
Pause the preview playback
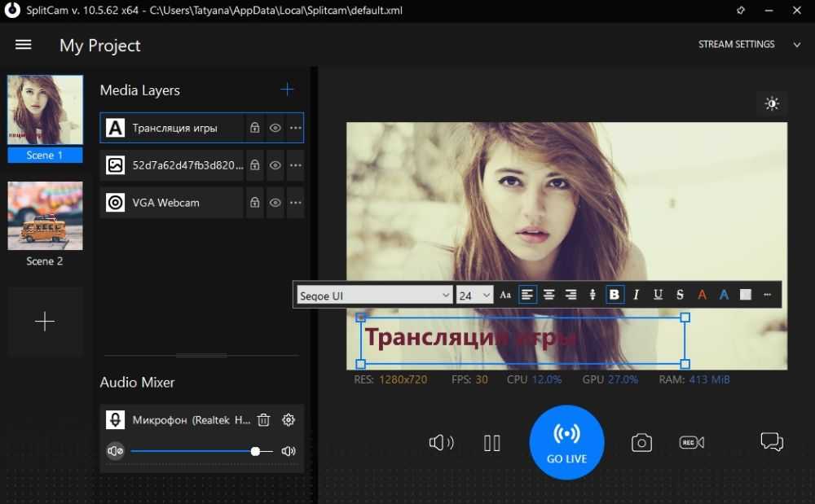(491, 442)
